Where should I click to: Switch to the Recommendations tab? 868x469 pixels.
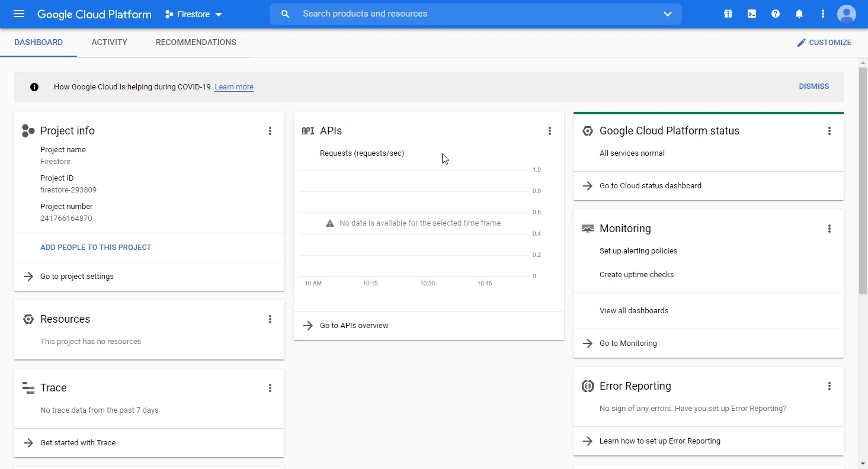point(196,43)
